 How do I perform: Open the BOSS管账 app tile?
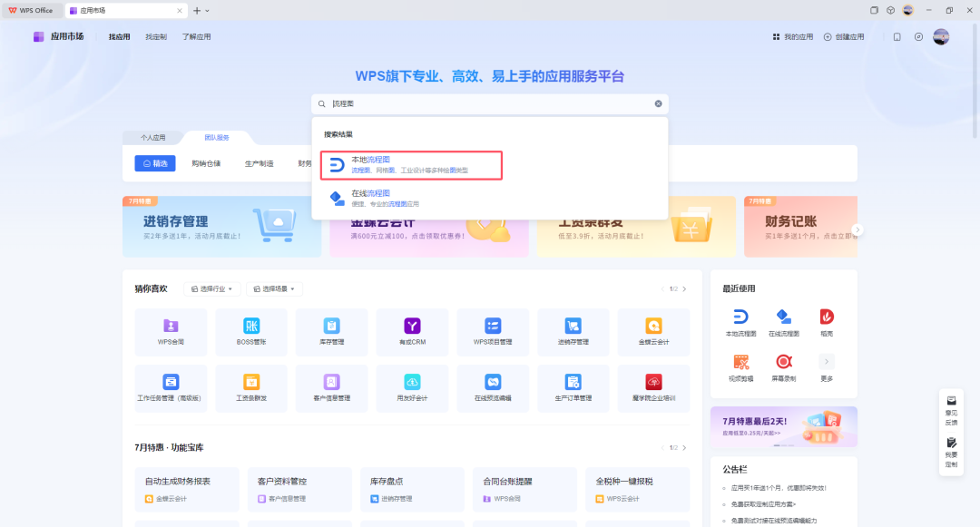[251, 332]
